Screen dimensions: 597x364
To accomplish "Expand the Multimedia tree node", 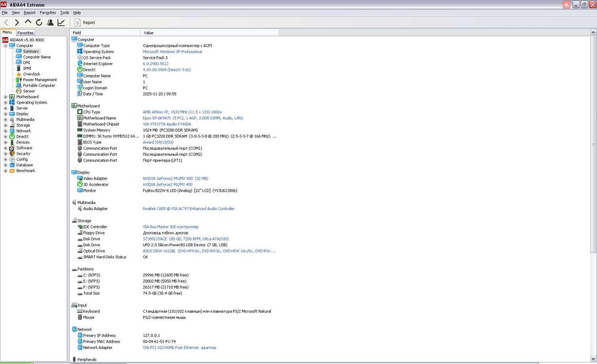I will (x=6, y=119).
